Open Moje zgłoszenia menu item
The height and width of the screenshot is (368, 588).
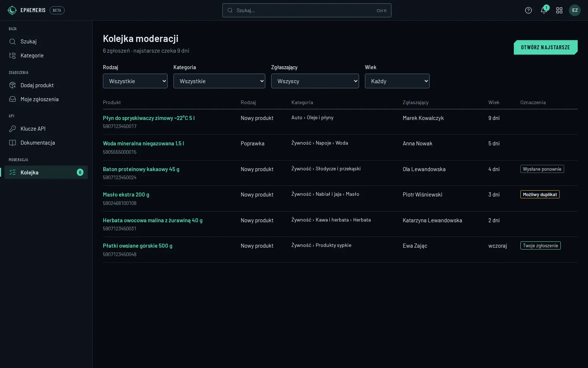click(46, 99)
